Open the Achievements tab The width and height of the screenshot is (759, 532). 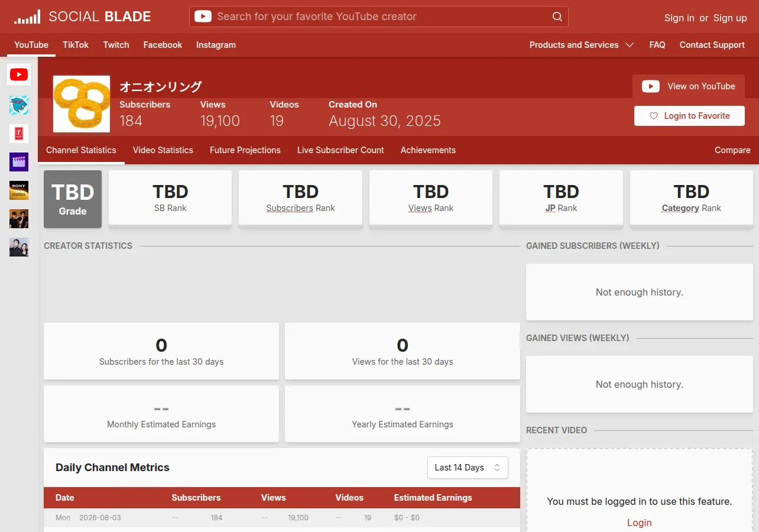coord(428,150)
